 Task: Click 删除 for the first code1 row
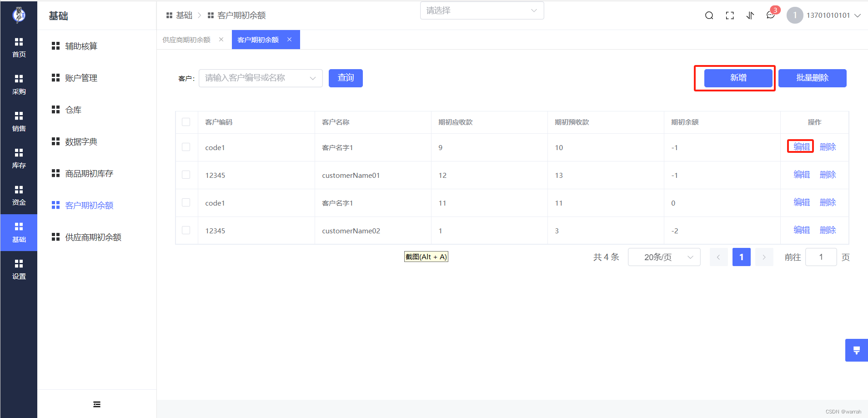pos(828,147)
